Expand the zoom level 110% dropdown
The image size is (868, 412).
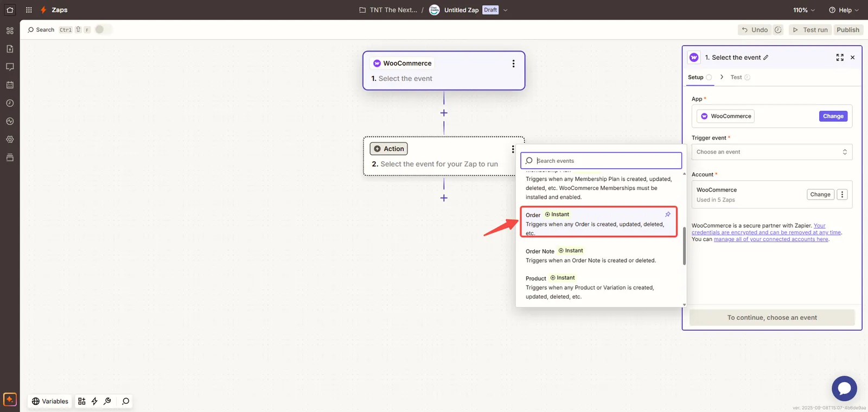click(x=804, y=10)
